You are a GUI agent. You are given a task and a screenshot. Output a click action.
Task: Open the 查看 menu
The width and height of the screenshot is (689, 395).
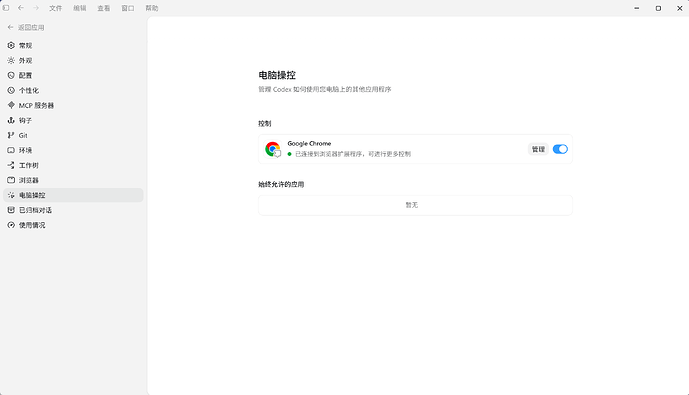(104, 8)
